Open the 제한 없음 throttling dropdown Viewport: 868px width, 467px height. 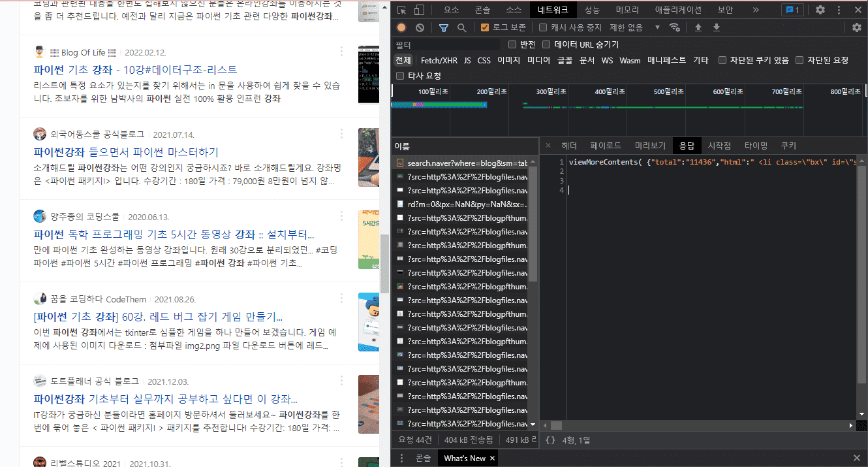634,27
